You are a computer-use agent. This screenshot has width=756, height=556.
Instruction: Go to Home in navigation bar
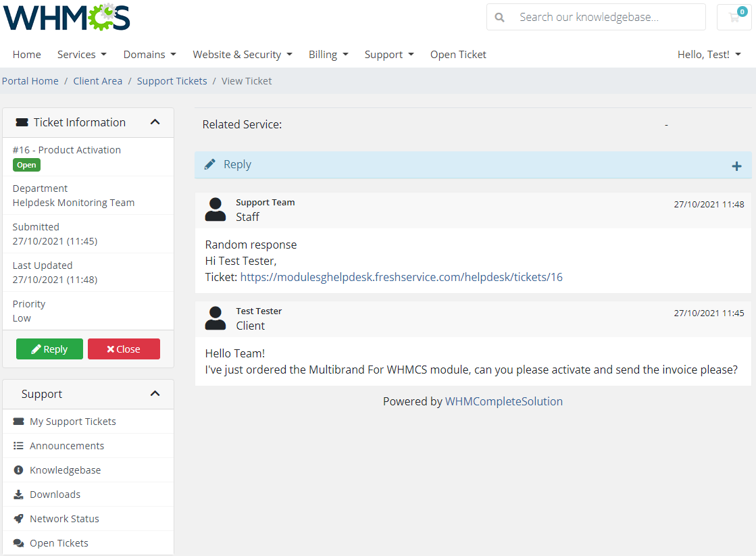26,55
